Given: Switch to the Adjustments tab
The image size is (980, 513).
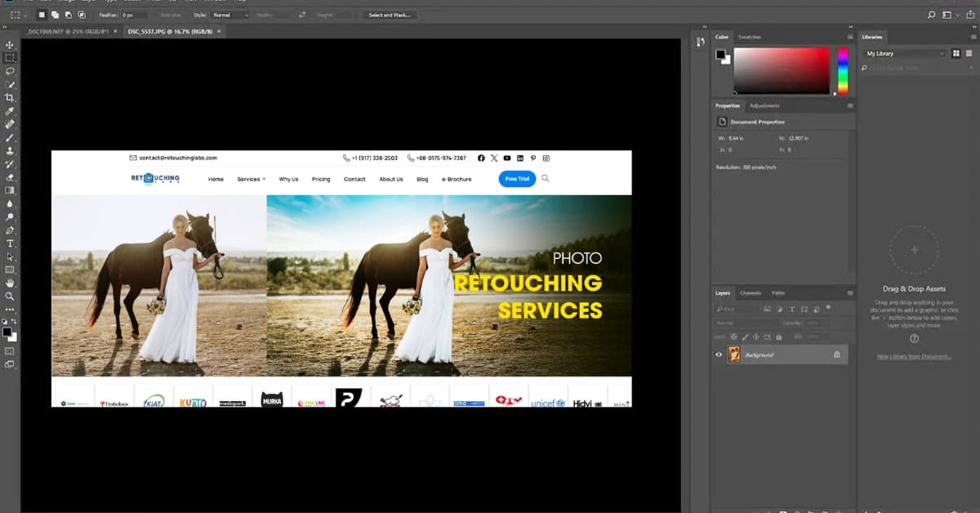Looking at the screenshot, I should pyautogui.click(x=764, y=105).
